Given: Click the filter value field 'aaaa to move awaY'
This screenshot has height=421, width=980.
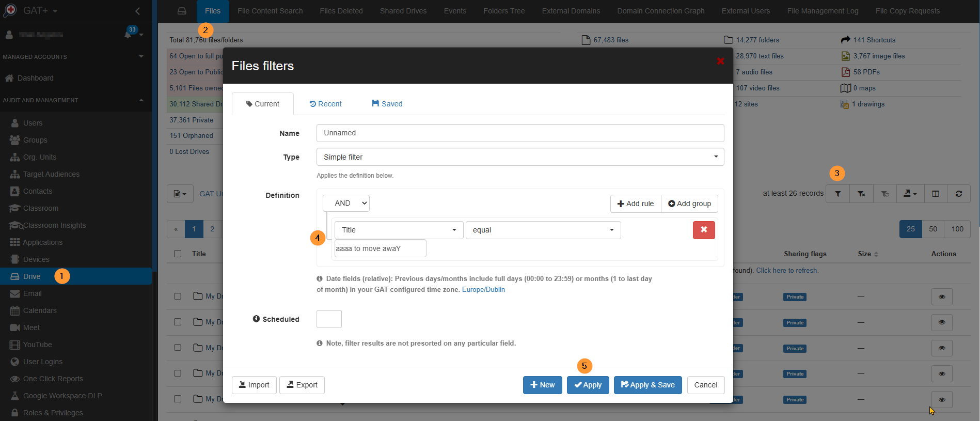Looking at the screenshot, I should click(380, 248).
